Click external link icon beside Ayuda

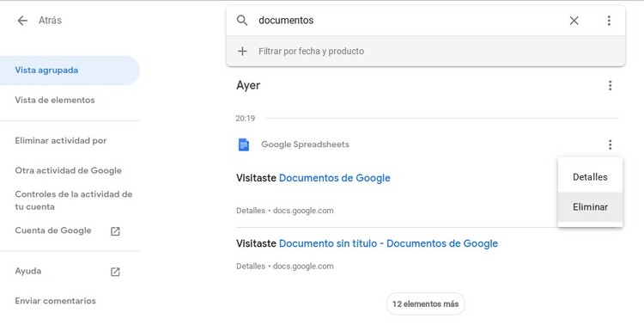(115, 272)
